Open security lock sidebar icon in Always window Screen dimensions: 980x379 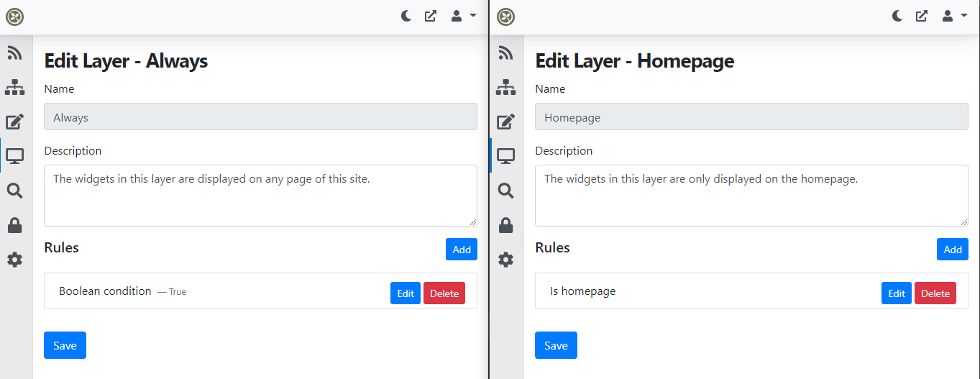click(x=15, y=225)
